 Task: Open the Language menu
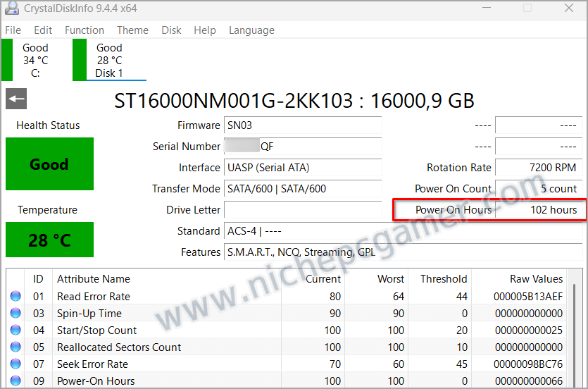[251, 30]
